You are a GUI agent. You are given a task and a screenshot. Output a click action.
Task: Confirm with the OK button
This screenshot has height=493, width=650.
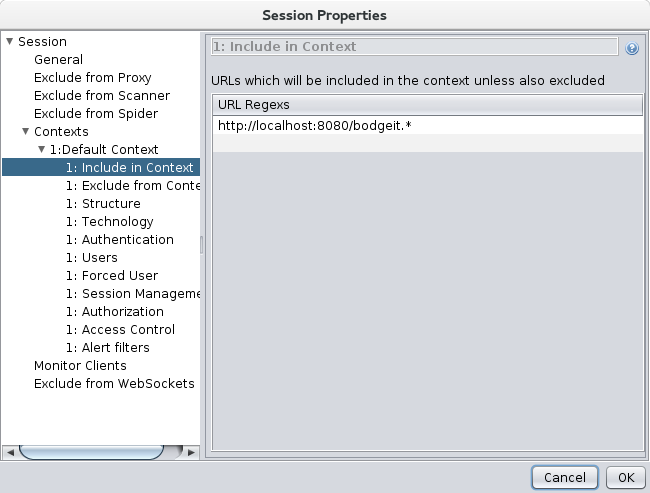click(626, 477)
